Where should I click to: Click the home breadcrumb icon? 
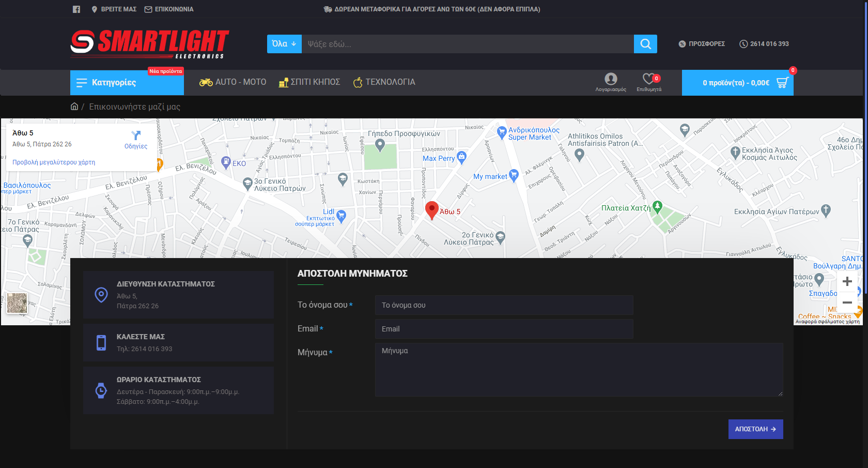(x=74, y=107)
